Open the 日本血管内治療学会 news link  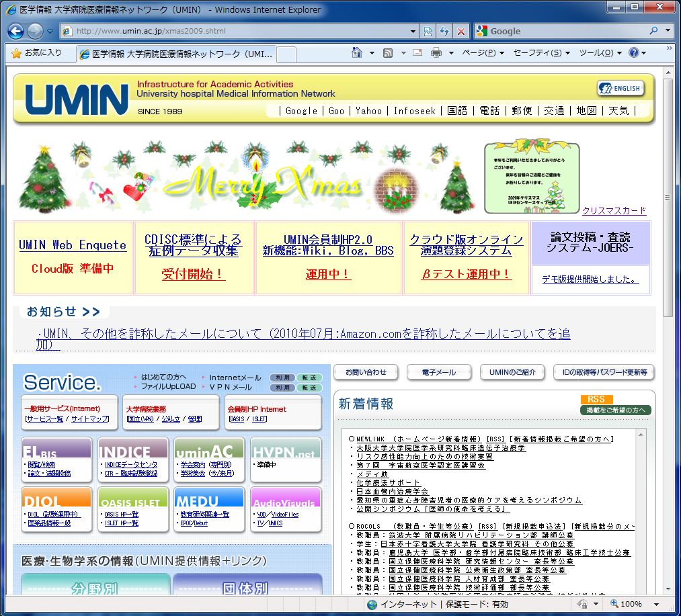coord(393,492)
